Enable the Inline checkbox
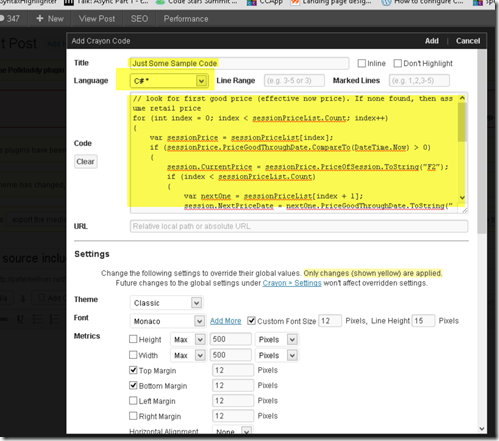 pyautogui.click(x=361, y=63)
